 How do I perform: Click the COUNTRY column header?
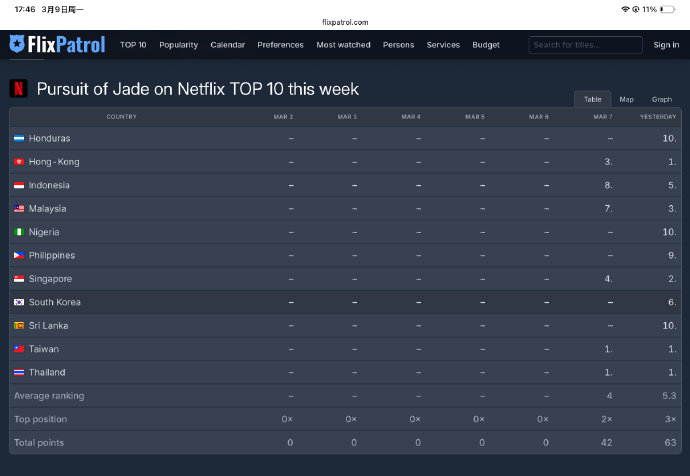(121, 117)
